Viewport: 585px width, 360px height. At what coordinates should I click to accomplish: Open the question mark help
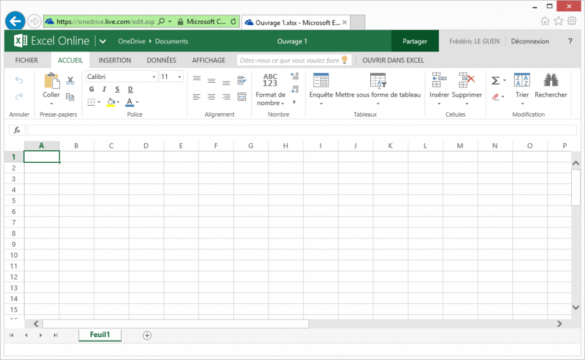[x=570, y=41]
